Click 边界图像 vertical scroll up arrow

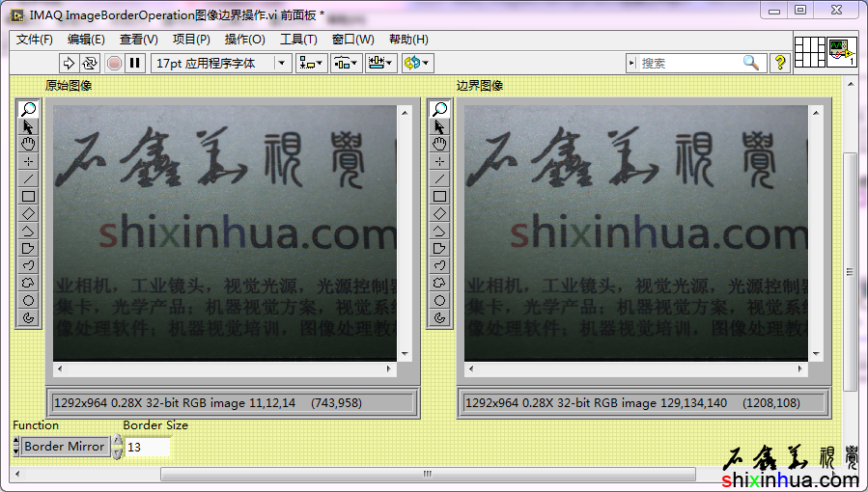[816, 113]
